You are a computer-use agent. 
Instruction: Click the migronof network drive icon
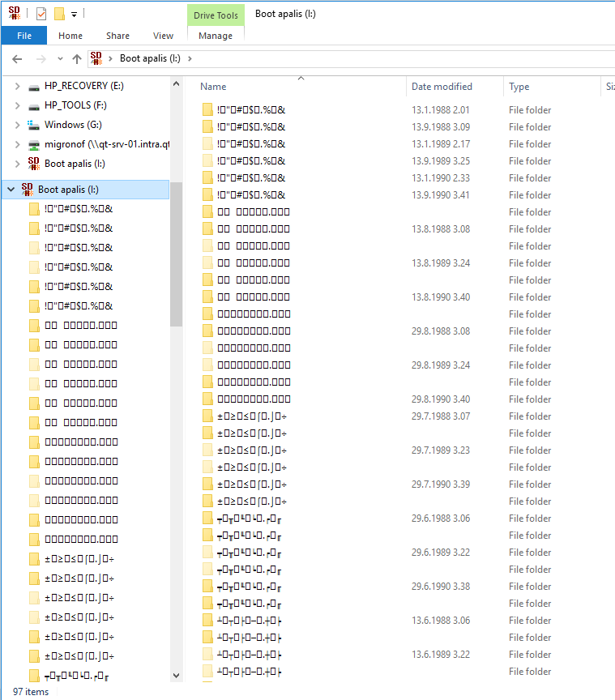click(33, 144)
